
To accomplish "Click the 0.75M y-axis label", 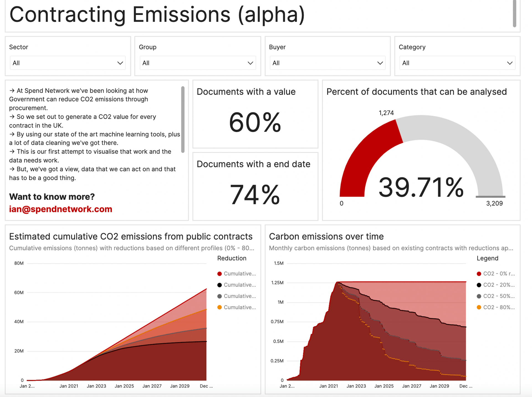I will coord(277,322).
